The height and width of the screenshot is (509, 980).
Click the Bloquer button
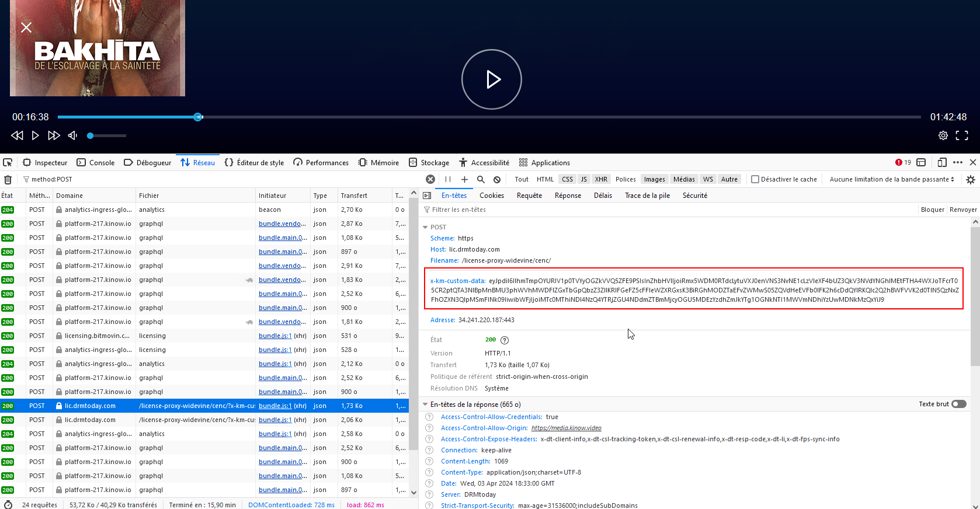932,210
